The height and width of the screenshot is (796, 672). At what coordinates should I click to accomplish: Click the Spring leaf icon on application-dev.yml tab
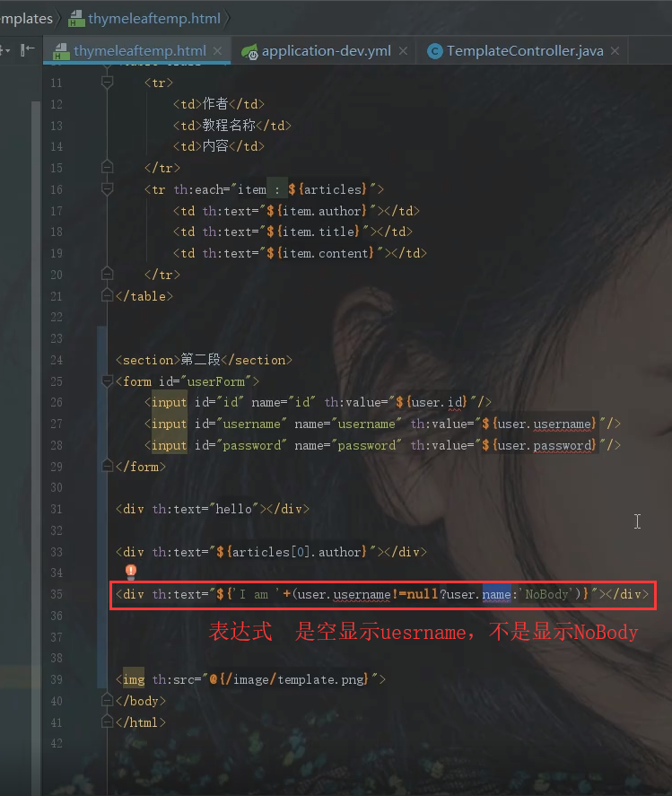click(x=249, y=51)
